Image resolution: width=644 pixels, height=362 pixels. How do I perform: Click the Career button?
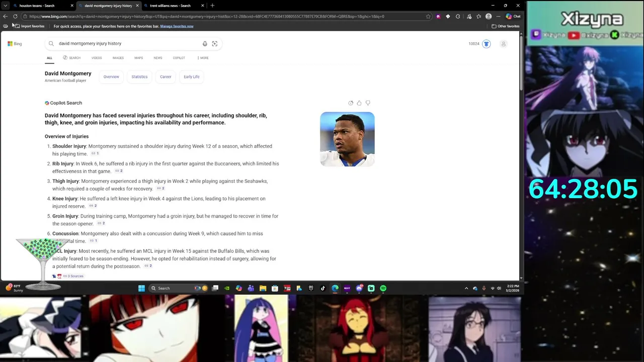(x=166, y=77)
